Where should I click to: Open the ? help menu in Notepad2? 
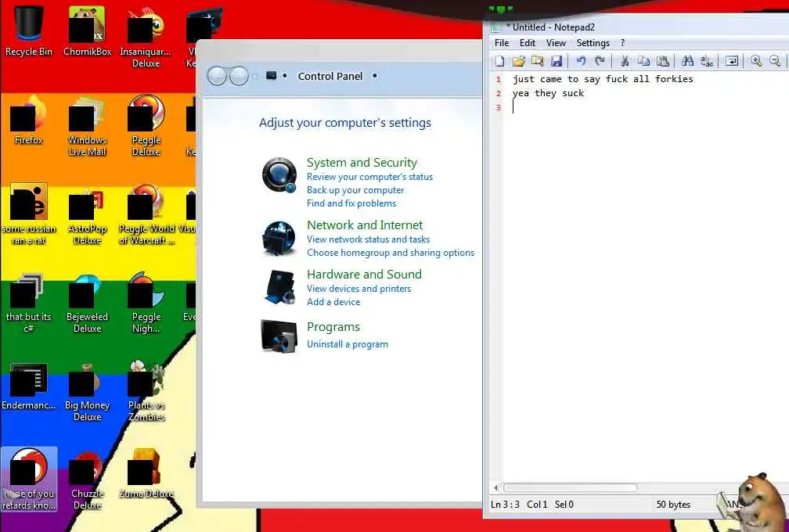coord(622,43)
